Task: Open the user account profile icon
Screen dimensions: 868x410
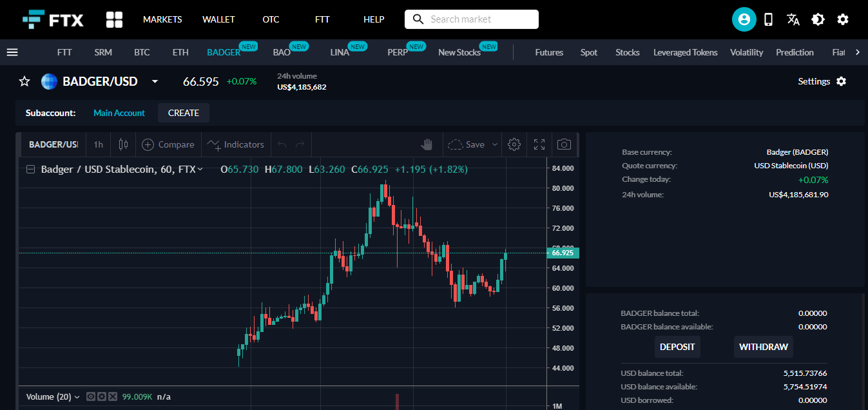Action: click(744, 19)
